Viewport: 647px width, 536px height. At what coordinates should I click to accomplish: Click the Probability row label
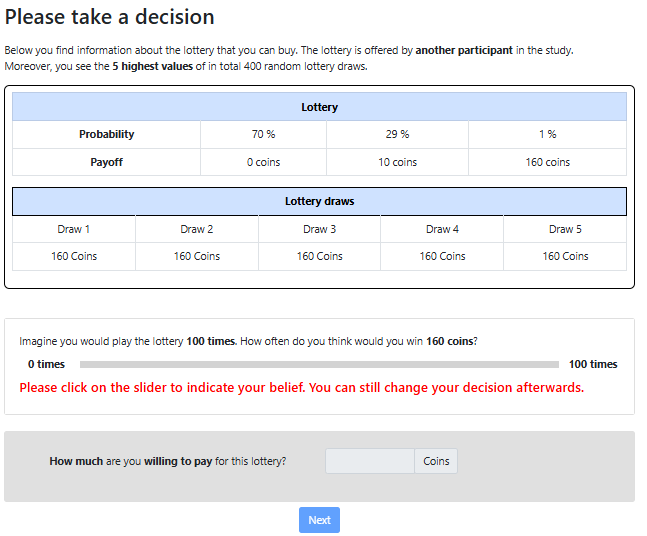pyautogui.click(x=106, y=134)
